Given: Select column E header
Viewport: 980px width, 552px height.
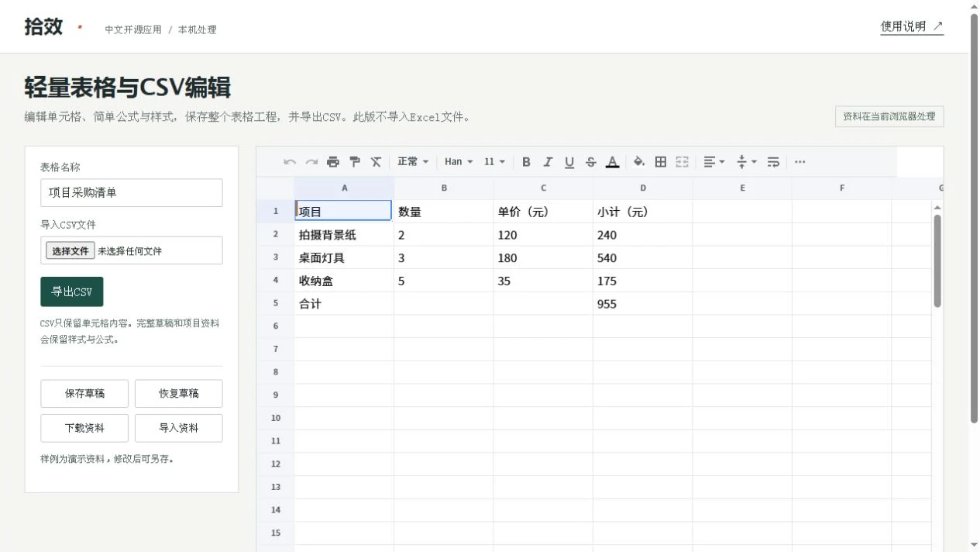Looking at the screenshot, I should click(742, 188).
